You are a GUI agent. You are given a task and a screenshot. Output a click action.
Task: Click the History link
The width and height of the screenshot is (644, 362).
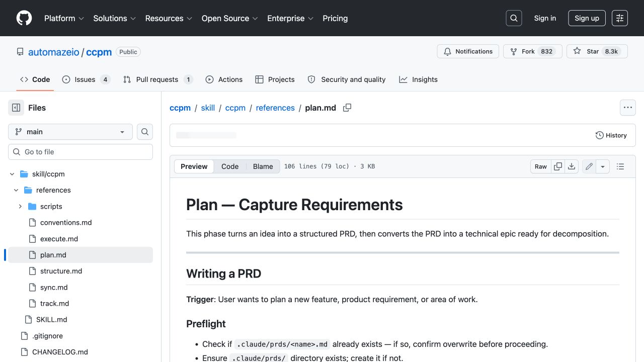pyautogui.click(x=611, y=135)
